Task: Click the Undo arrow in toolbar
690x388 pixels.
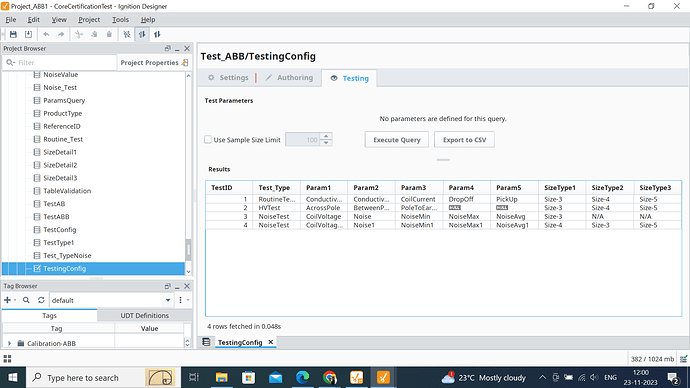Action: coord(46,34)
